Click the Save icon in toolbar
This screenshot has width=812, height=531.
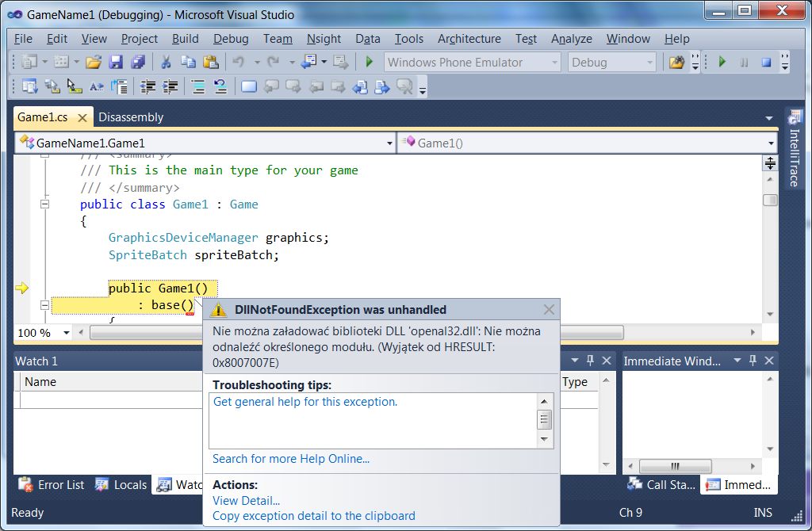116,62
